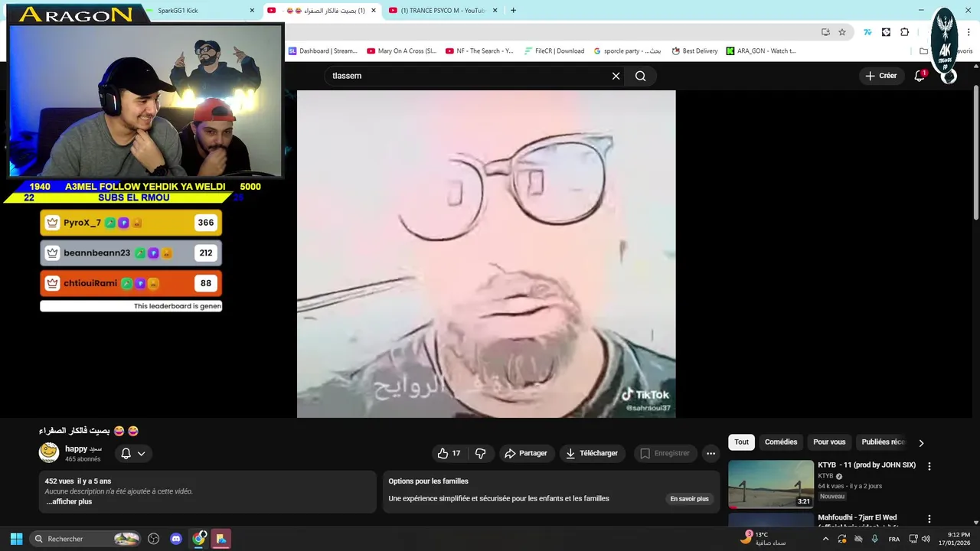Open subscription notification bell dropdown
The image size is (980, 551).
tap(133, 453)
